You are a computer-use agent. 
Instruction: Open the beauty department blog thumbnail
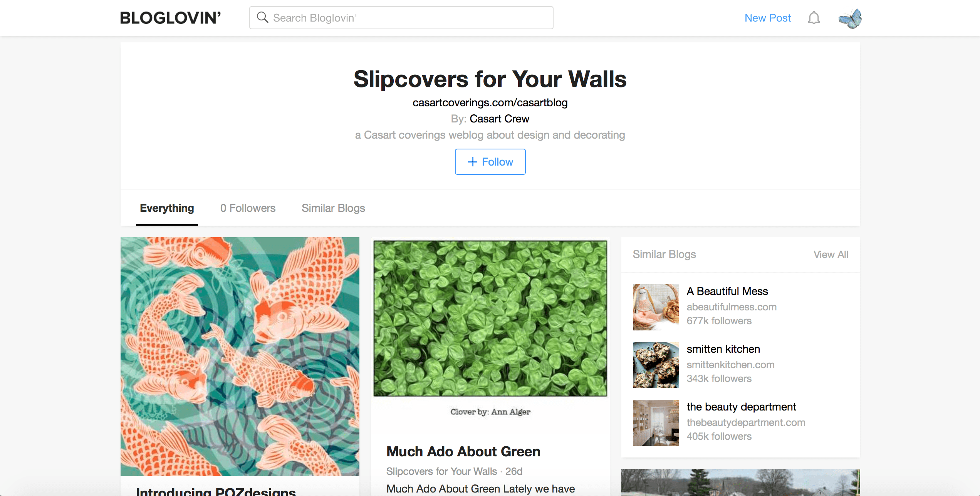(655, 422)
